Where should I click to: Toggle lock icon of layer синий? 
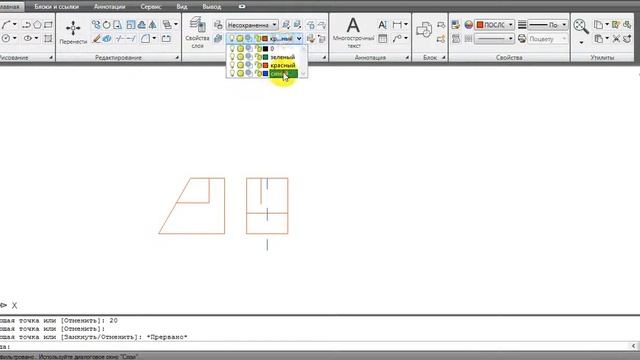[x=258, y=73]
